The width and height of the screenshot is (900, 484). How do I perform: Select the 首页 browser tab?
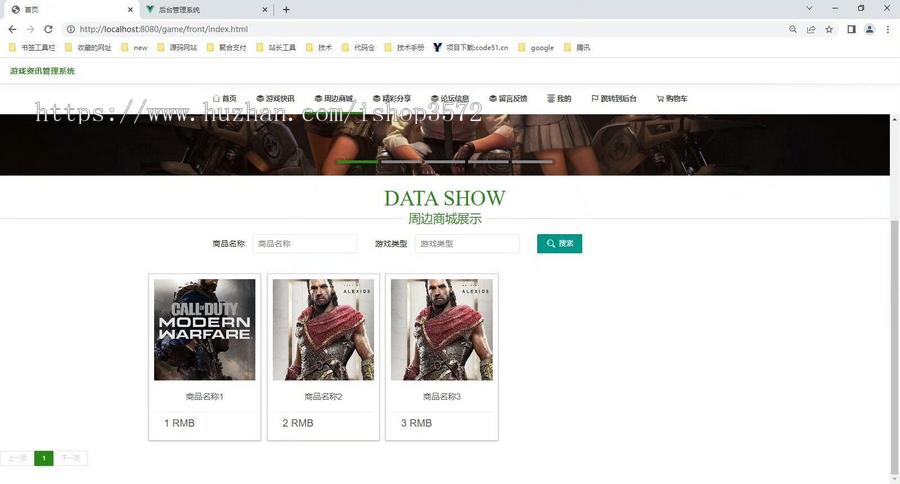[x=72, y=10]
